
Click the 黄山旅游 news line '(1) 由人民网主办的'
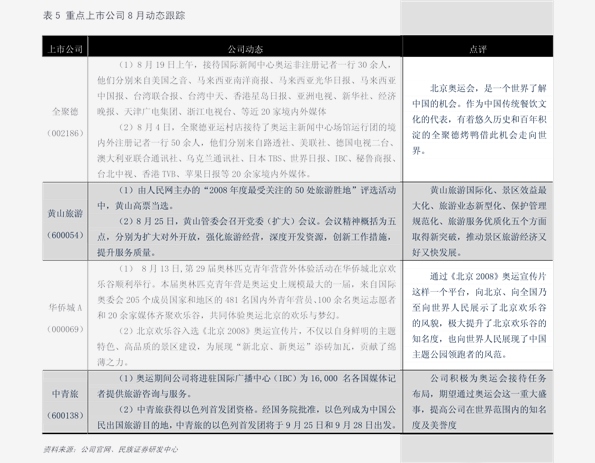(x=257, y=190)
